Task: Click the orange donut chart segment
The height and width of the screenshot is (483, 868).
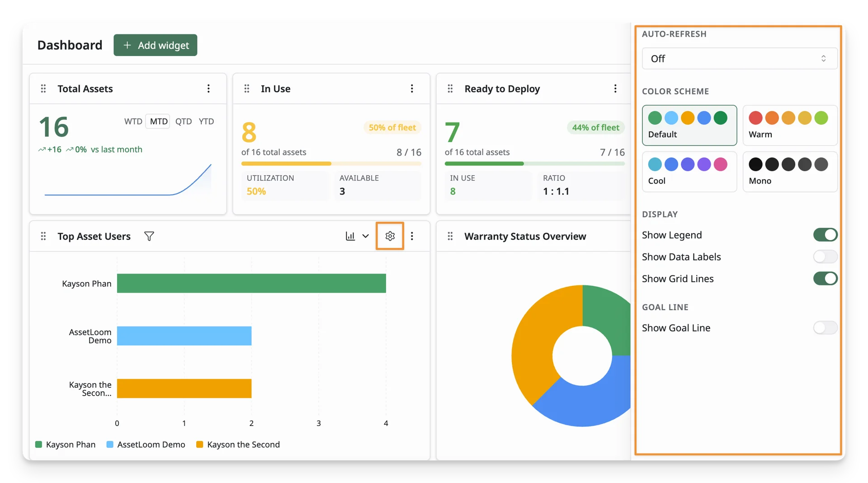Action: pos(536,339)
